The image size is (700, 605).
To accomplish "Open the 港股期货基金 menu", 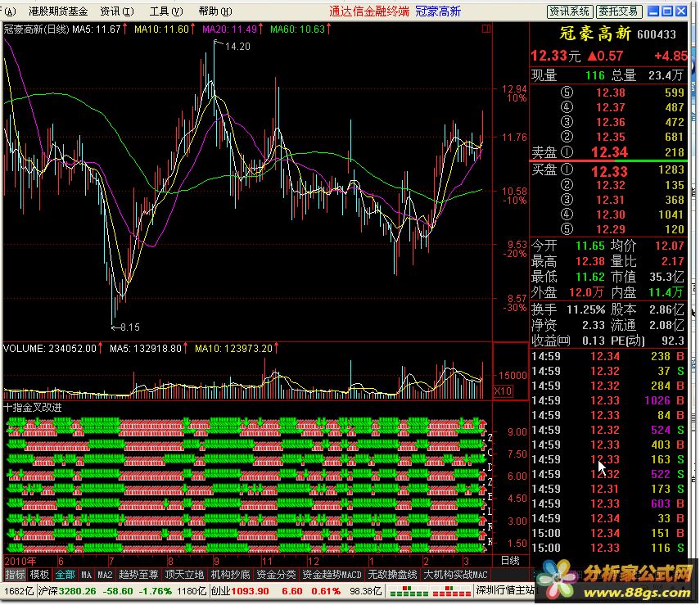I will [58, 11].
